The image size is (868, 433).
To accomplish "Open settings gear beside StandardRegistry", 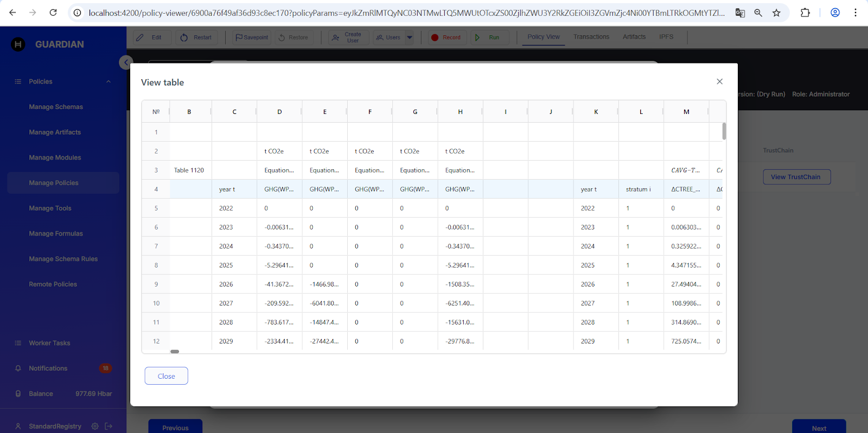I will (95, 426).
